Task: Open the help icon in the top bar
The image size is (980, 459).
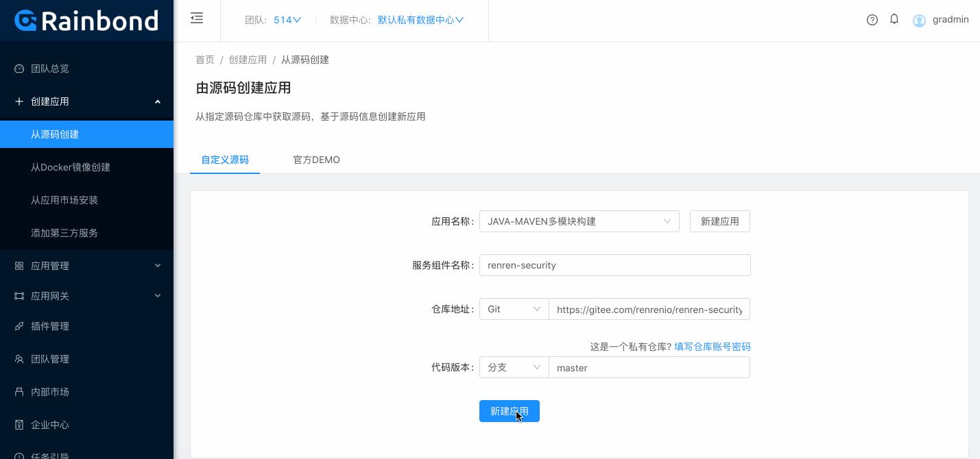Action: tap(872, 20)
